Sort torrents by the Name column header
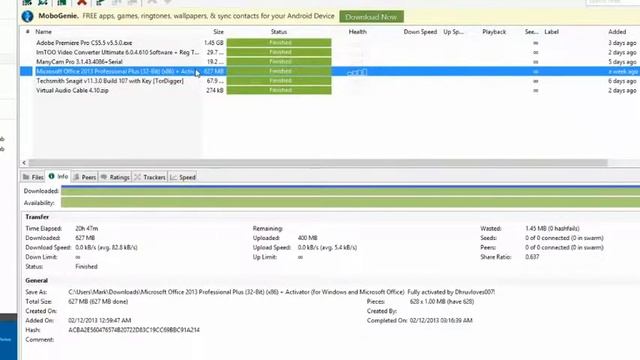 pos(43,32)
